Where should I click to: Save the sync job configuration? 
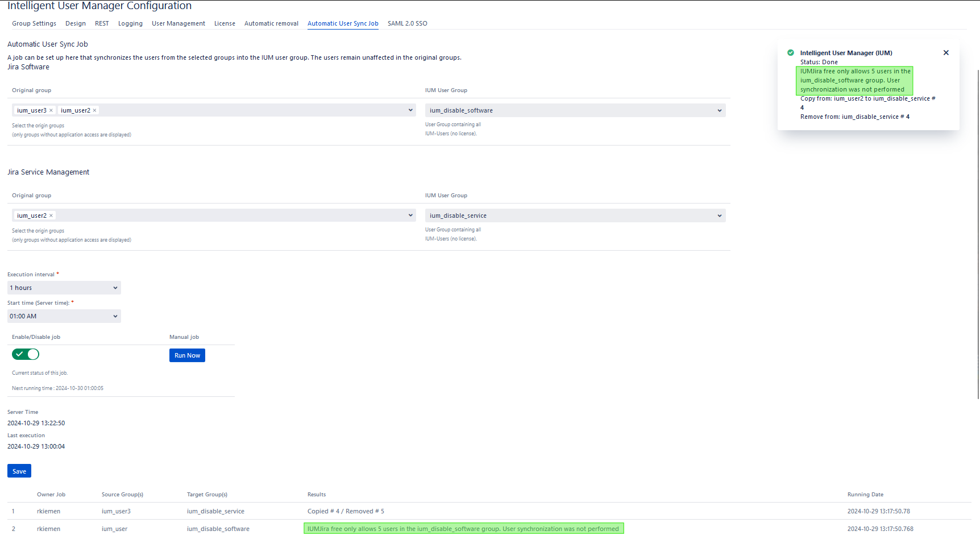coord(19,471)
